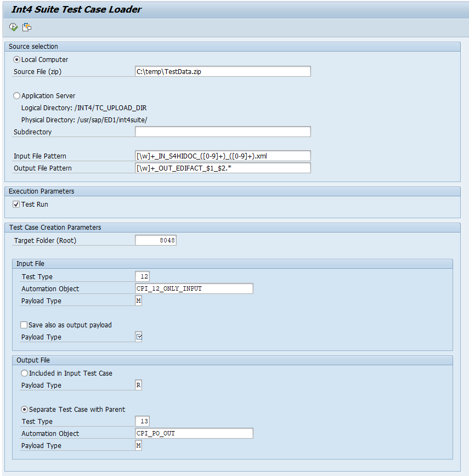Click the Input File Pattern field
Image resolution: width=469 pixels, height=476 pixels.
click(x=222, y=156)
